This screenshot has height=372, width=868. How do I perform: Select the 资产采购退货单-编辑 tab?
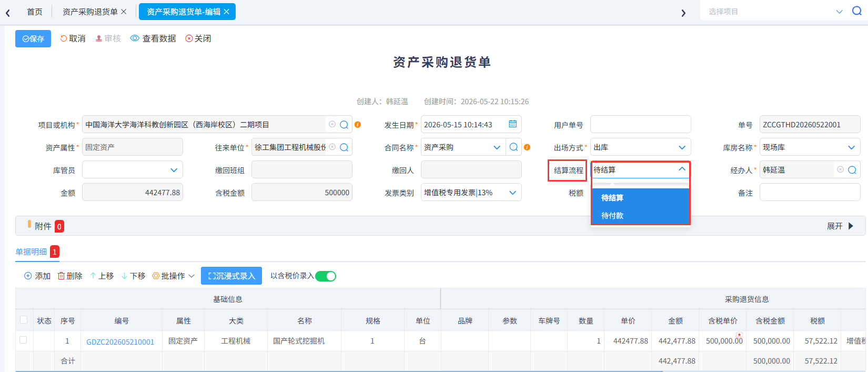183,12
